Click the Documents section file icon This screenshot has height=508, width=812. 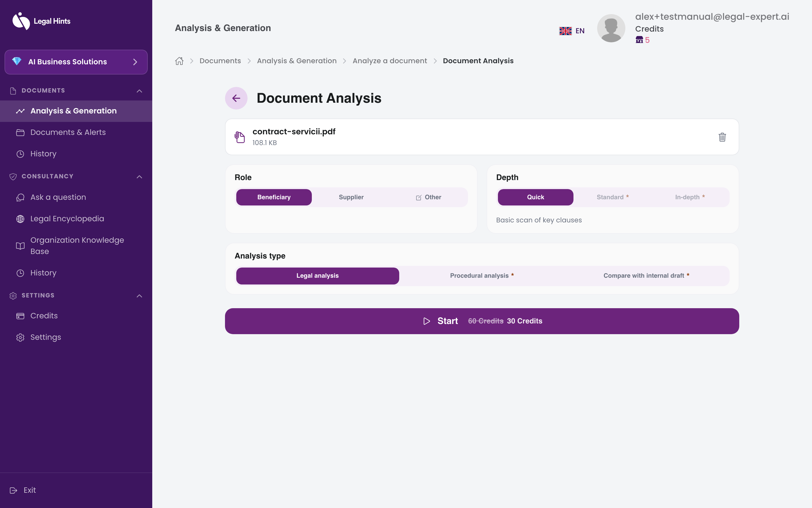point(13,91)
